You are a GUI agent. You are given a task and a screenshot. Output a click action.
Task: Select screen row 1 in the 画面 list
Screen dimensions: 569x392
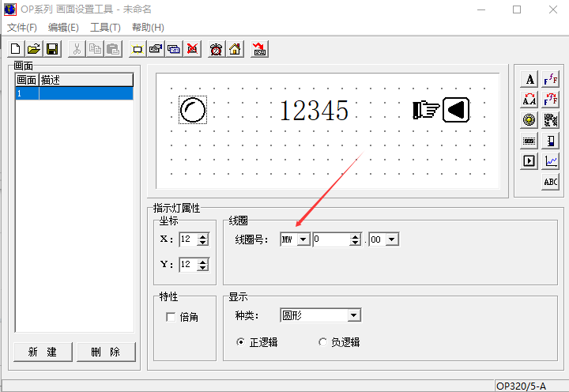74,93
